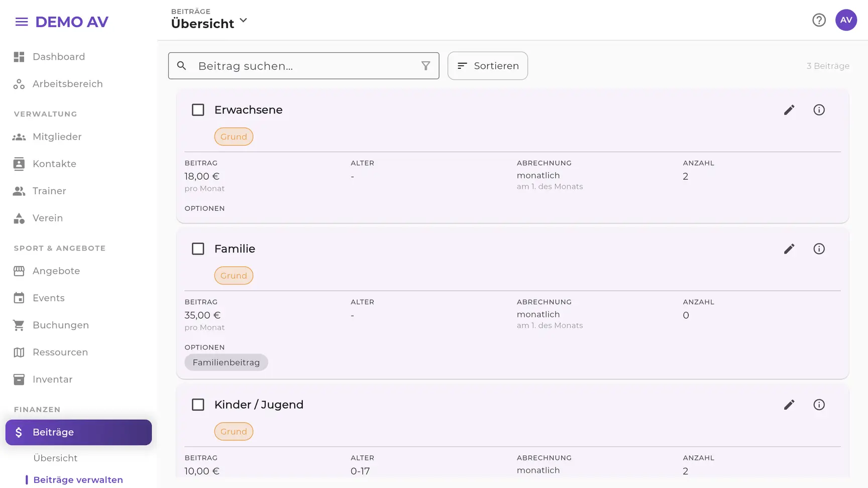This screenshot has width=868, height=488.
Task: Click the DEMO AV logo title
Action: pos(72,22)
